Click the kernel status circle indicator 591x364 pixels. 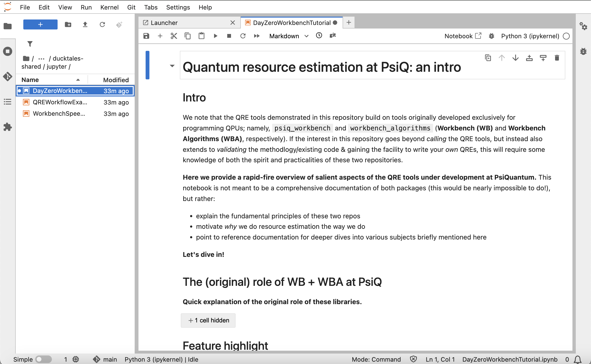pyautogui.click(x=566, y=36)
